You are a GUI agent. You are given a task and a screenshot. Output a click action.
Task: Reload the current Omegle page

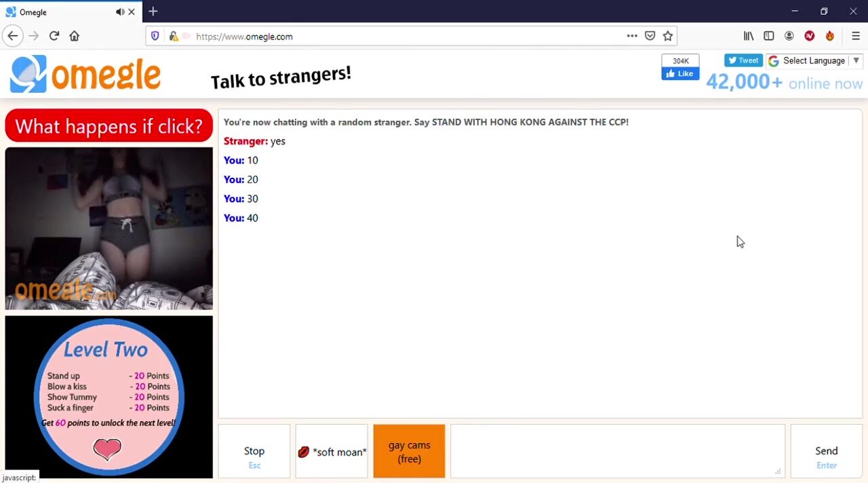click(54, 36)
